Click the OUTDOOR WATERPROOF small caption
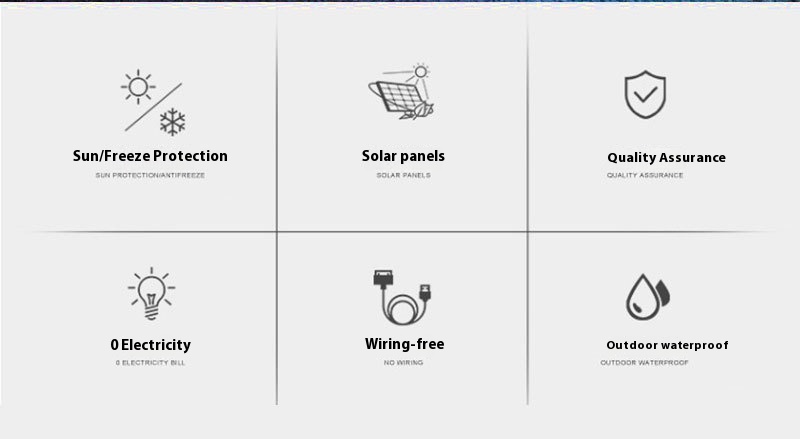 (644, 362)
